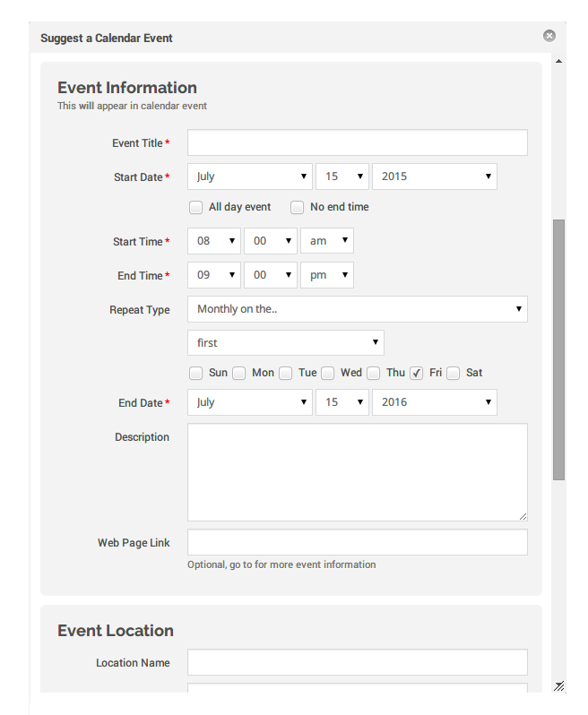Open the Start Time am/pm dropdown
The image size is (588, 715).
326,241
